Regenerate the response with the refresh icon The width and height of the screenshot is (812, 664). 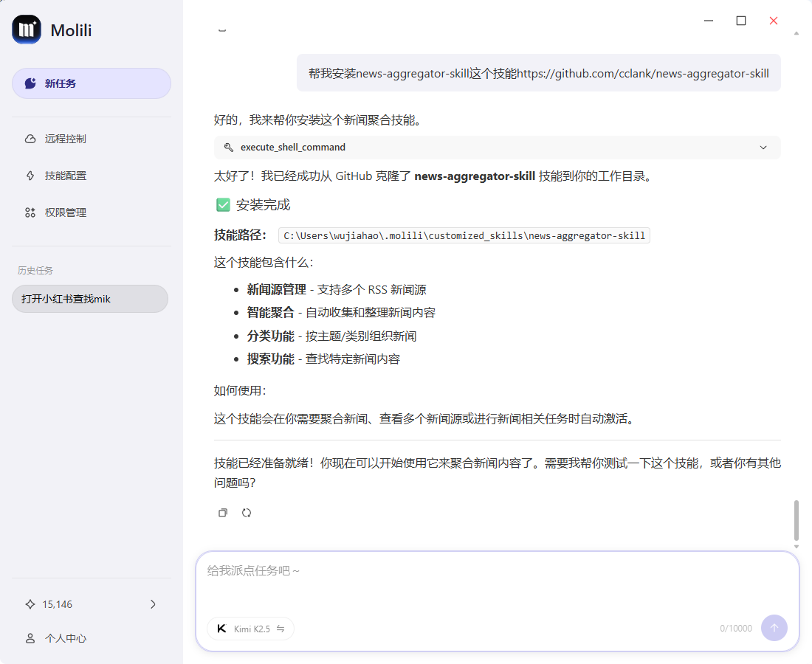pos(247,513)
